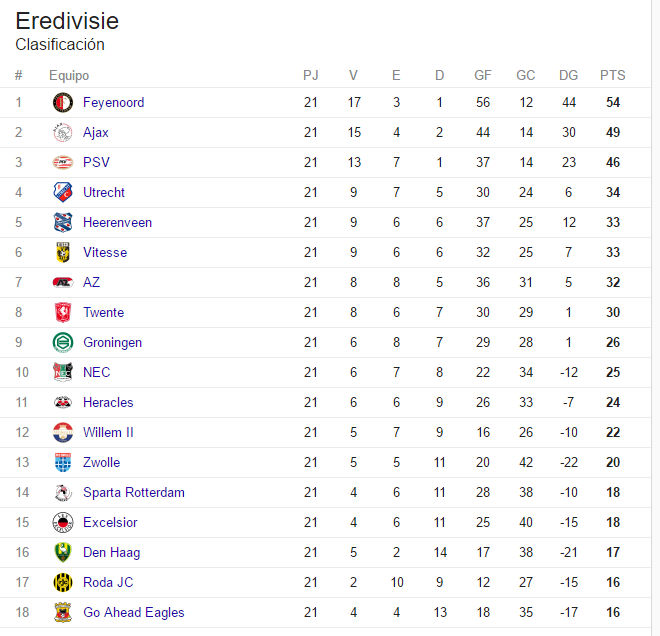Click the Roda JC club logo
The width and height of the screenshot is (660, 636).
(x=63, y=583)
